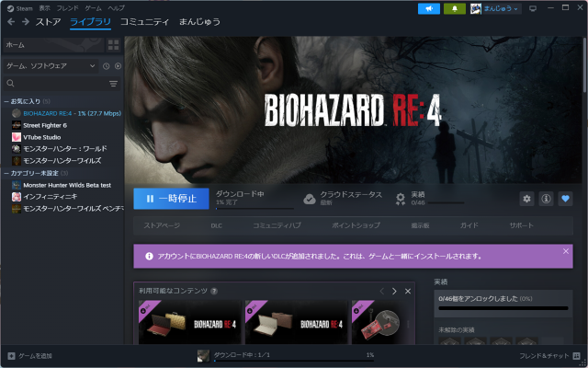Open the フレンド menu

67,8
